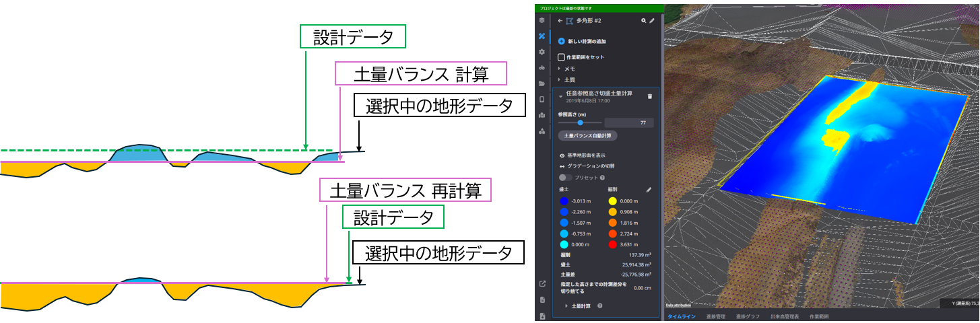Expand the 土質 section

pos(559,79)
